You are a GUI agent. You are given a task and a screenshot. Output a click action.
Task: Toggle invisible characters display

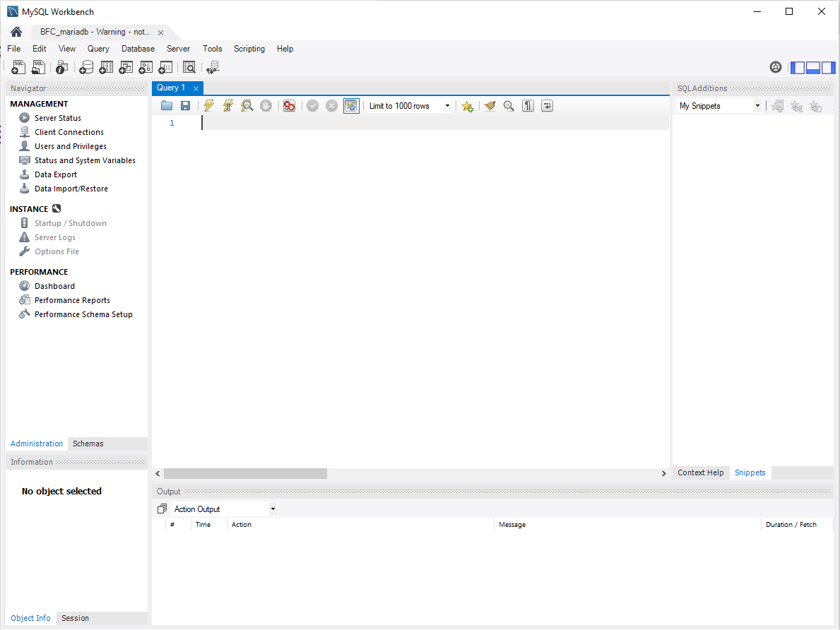528,106
